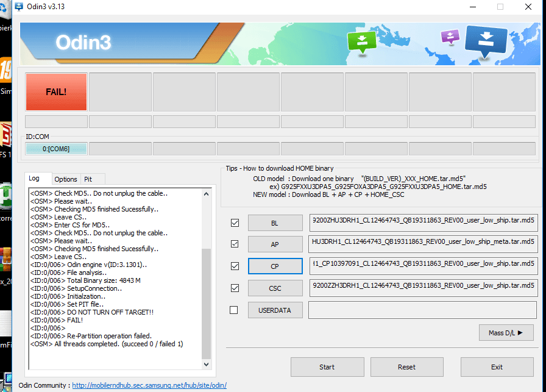Exit the Odin3 application
Image resolution: width=546 pixels, height=392 pixels.
tap(497, 367)
